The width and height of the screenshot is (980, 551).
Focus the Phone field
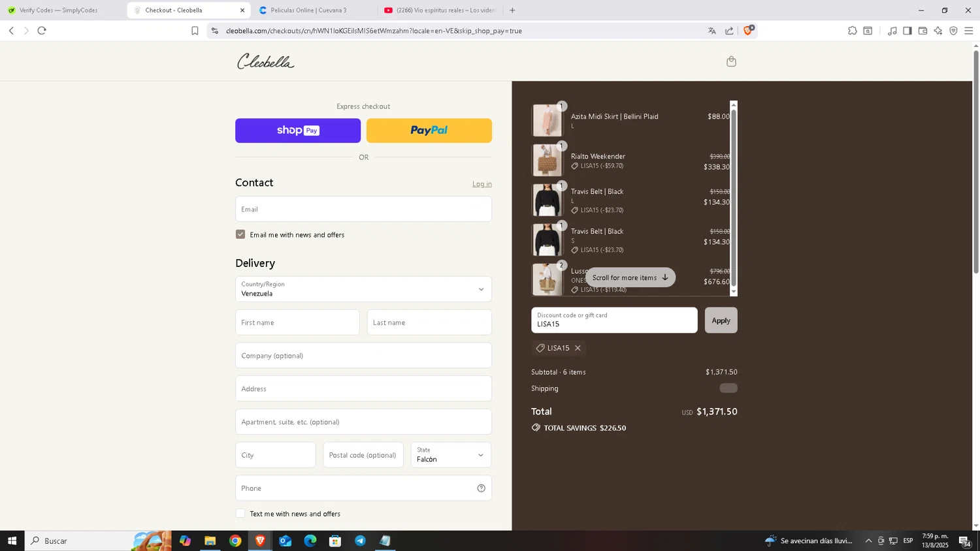[363, 488]
